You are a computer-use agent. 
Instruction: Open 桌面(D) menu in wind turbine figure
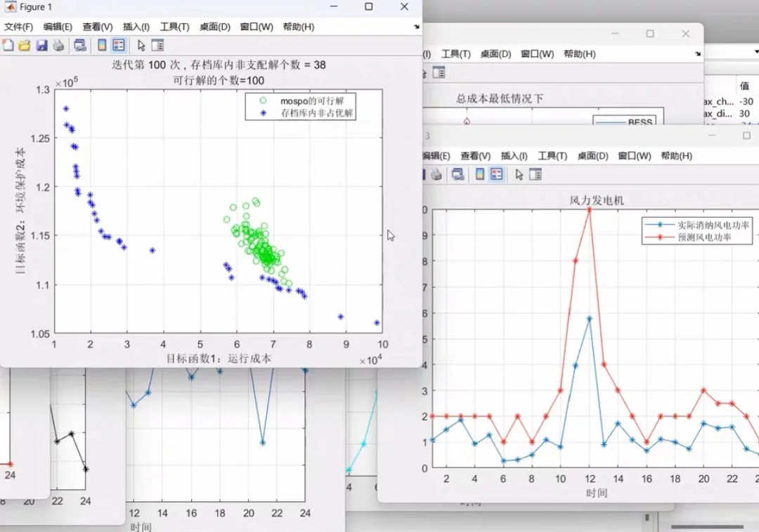[593, 156]
